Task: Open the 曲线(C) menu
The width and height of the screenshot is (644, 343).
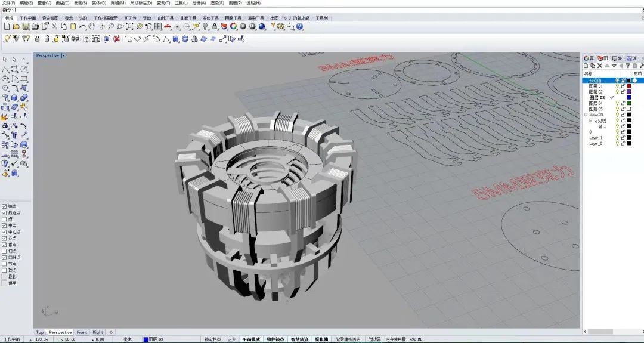Action: pos(62,3)
